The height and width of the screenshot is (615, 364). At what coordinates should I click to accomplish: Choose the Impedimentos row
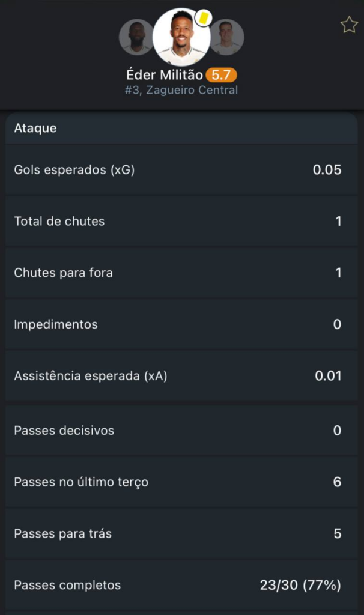pos(181,324)
